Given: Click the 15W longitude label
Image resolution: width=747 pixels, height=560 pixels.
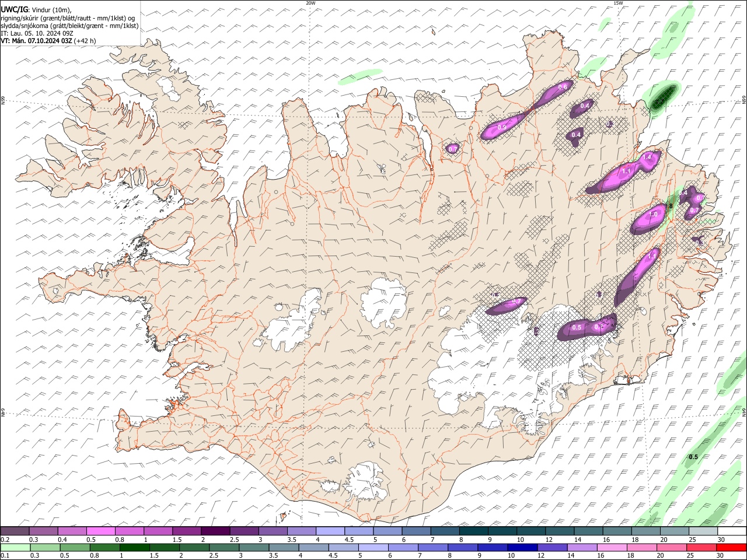Looking at the screenshot, I should 618,3.
